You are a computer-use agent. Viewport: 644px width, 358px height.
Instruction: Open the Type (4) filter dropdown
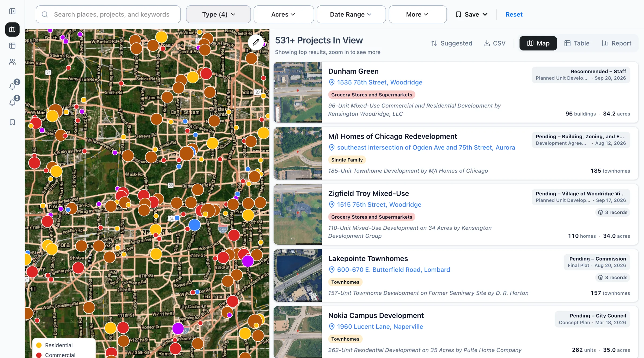click(218, 14)
